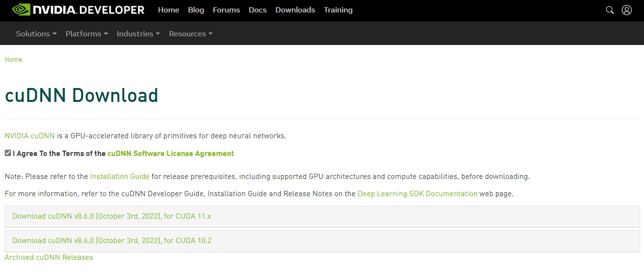Image resolution: width=644 pixels, height=277 pixels.
Task: Open the Archived cuDNN Releases link
Action: (x=49, y=257)
